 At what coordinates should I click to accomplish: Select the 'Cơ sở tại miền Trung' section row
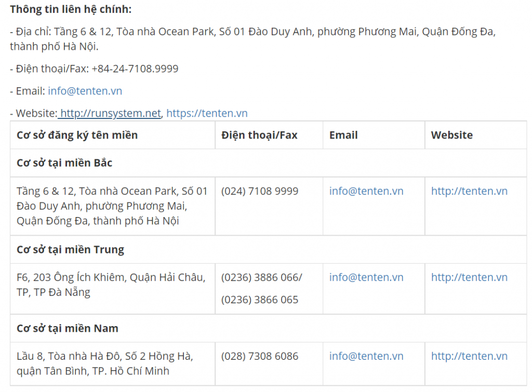pos(70,250)
